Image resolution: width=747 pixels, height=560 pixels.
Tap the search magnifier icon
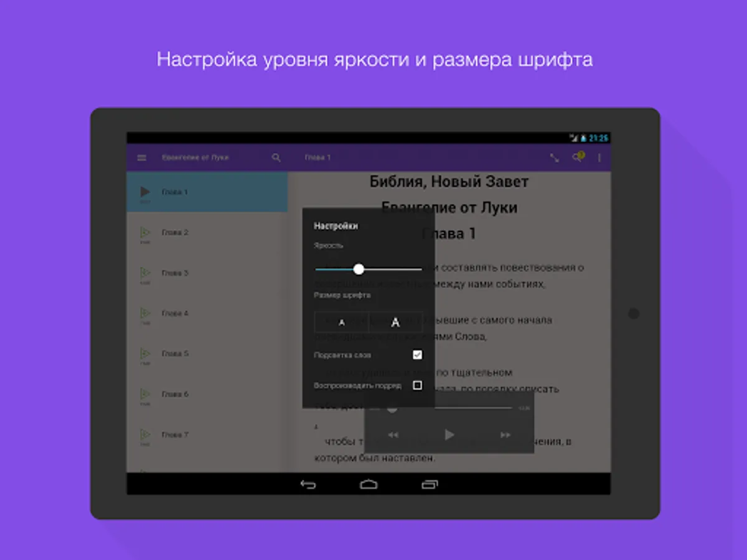[276, 158]
